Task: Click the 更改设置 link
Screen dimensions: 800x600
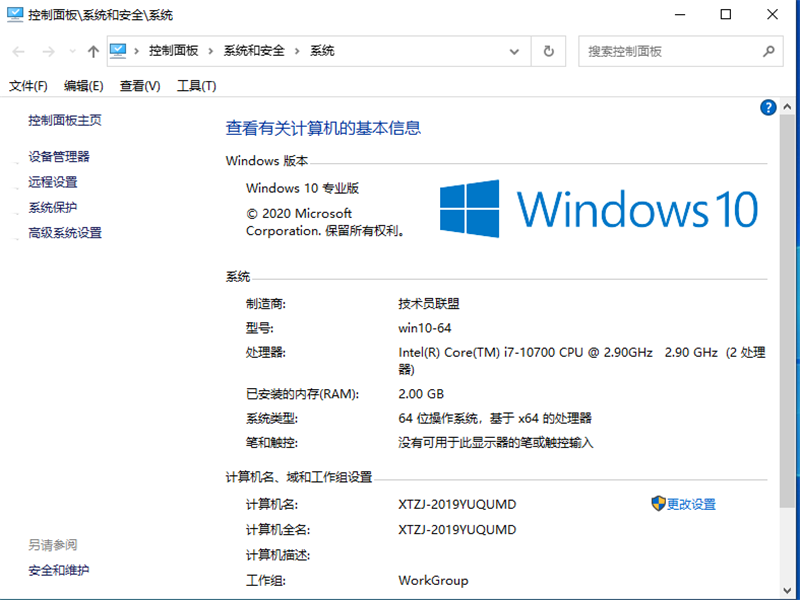Action: [692, 504]
